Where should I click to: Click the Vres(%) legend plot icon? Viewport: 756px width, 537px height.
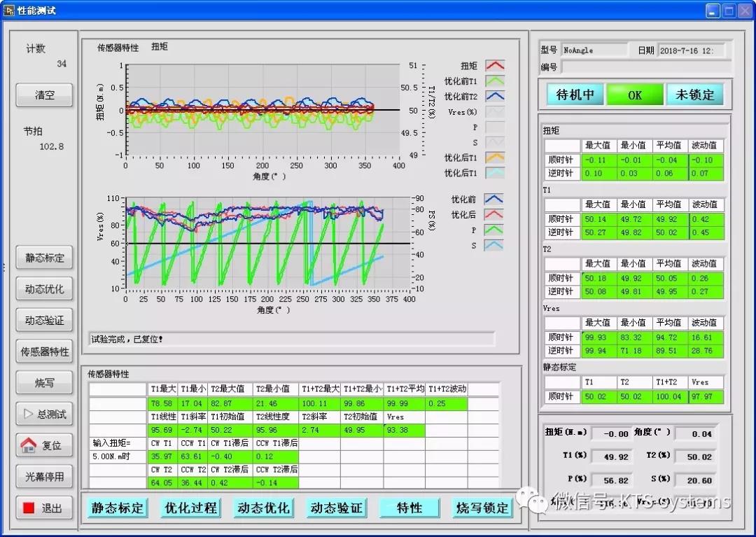coord(495,112)
